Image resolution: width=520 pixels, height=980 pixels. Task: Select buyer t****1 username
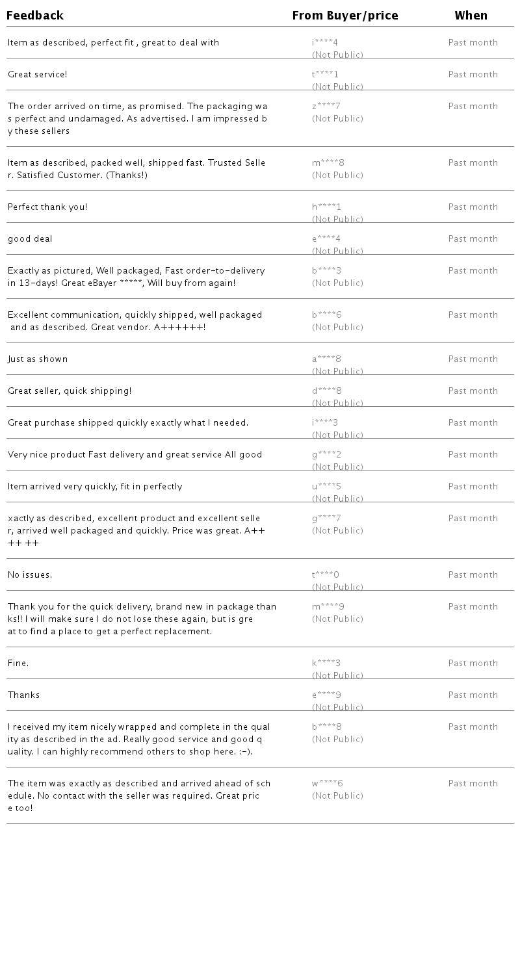[325, 75]
